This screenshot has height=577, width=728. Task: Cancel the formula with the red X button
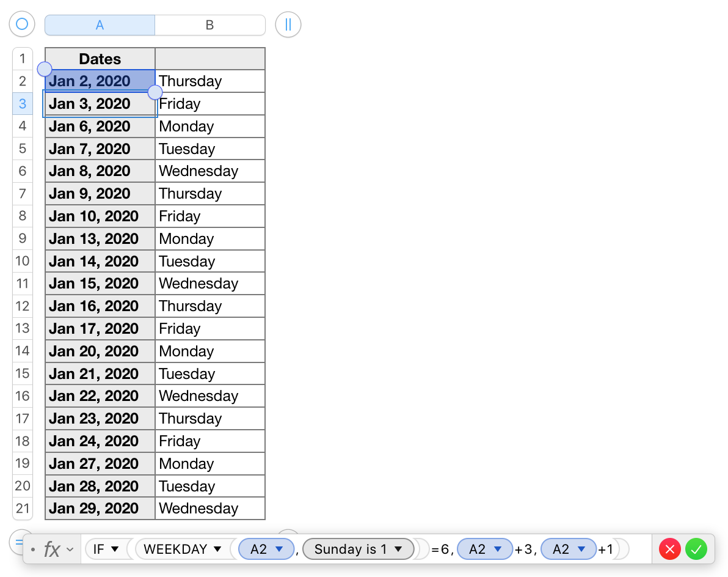669,549
